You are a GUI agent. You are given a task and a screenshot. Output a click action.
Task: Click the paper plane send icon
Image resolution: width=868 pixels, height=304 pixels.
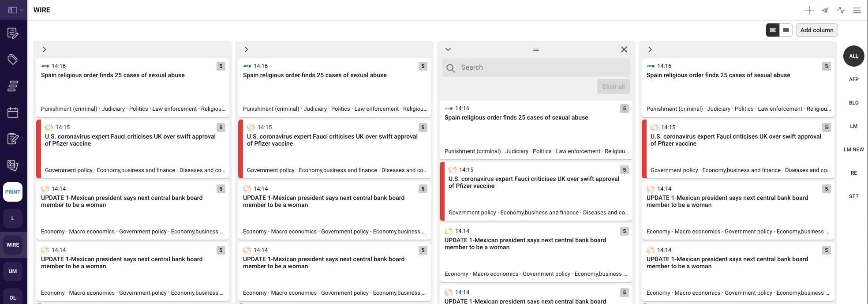coord(825,10)
